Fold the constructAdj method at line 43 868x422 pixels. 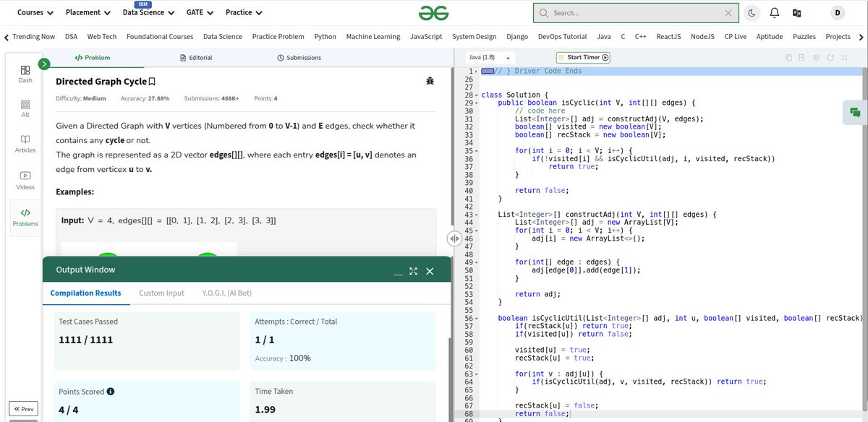point(476,215)
